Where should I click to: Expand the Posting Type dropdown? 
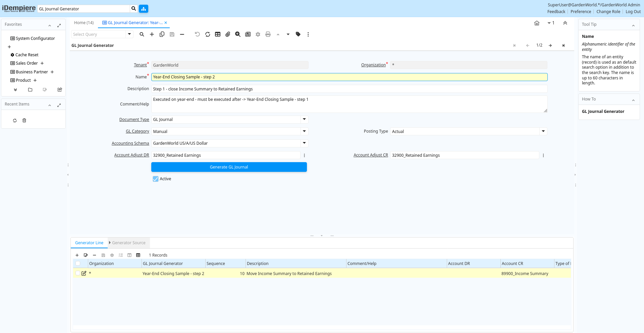(x=543, y=131)
